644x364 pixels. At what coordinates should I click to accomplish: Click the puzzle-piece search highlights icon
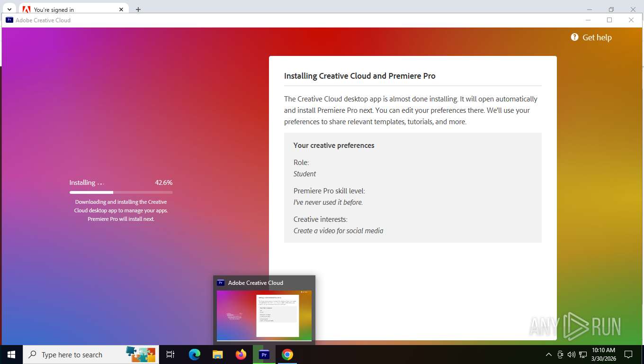pos(141,354)
